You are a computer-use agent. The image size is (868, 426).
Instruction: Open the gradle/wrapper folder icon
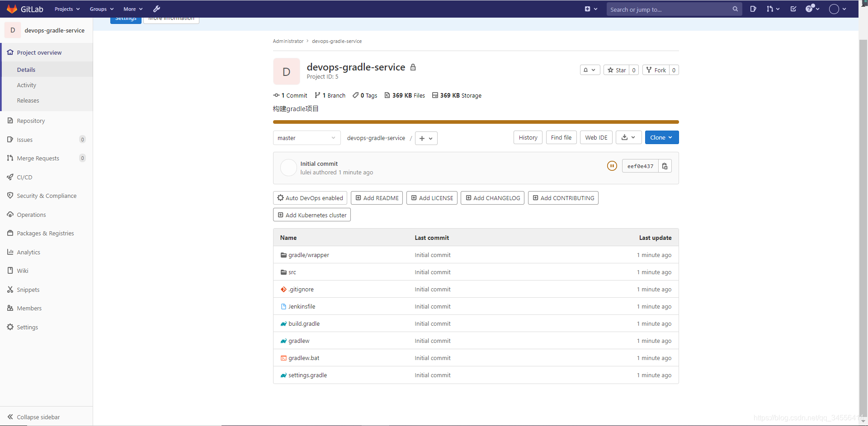(283, 255)
